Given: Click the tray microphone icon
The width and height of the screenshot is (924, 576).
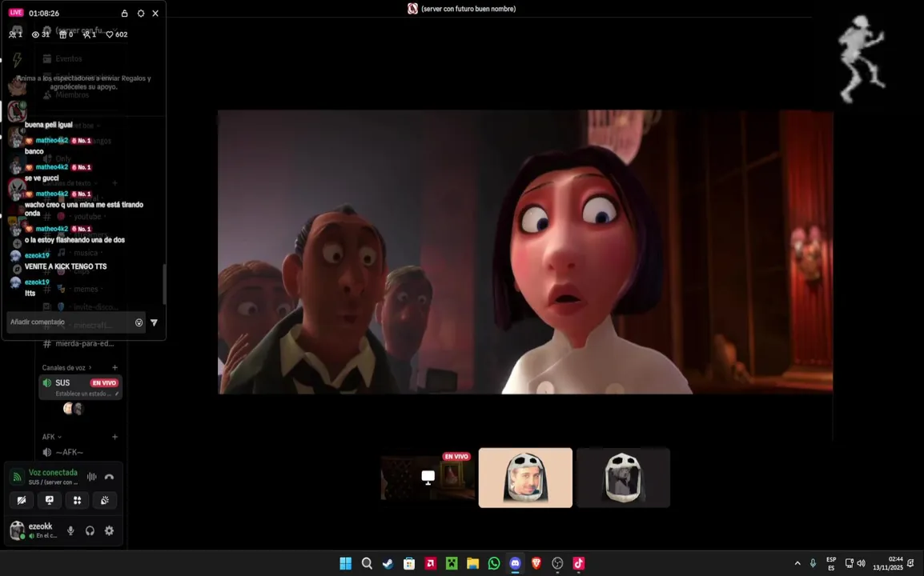Looking at the screenshot, I should click(813, 564).
